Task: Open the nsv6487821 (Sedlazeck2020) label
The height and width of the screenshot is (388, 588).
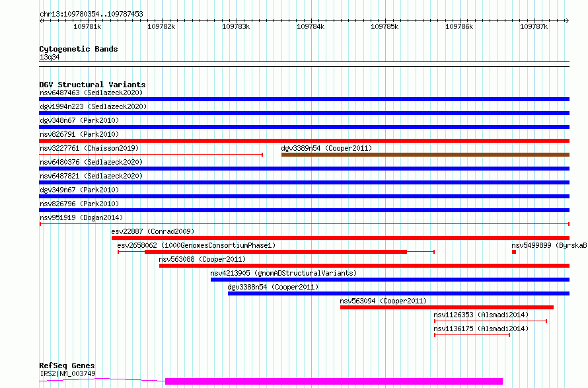Action: pos(91,176)
